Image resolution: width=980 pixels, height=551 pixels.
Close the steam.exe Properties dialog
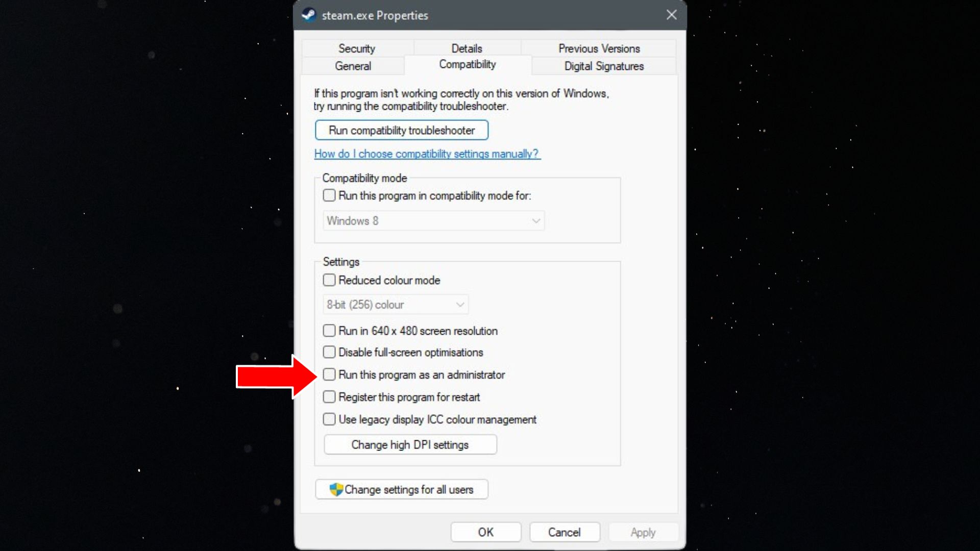(x=672, y=15)
